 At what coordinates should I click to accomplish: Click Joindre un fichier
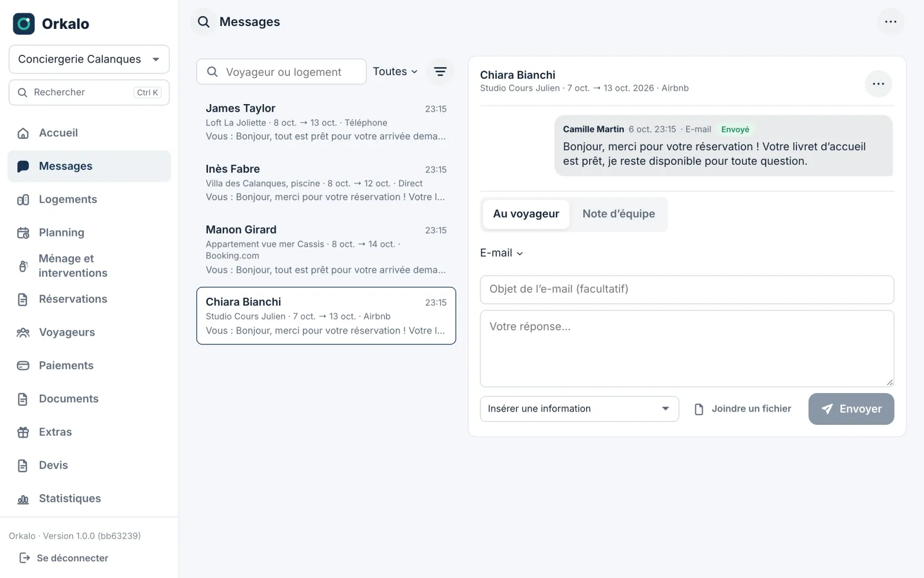pyautogui.click(x=743, y=409)
